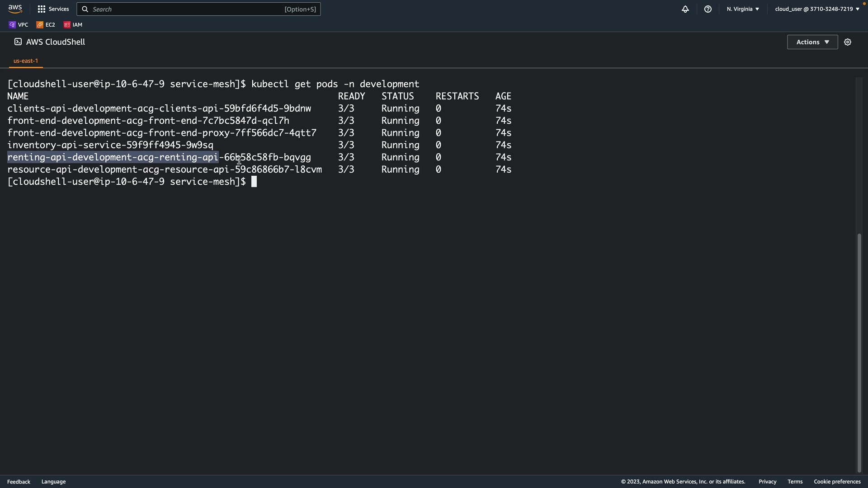Open Cookie preferences
Image resolution: width=868 pixels, height=488 pixels.
pyautogui.click(x=837, y=482)
